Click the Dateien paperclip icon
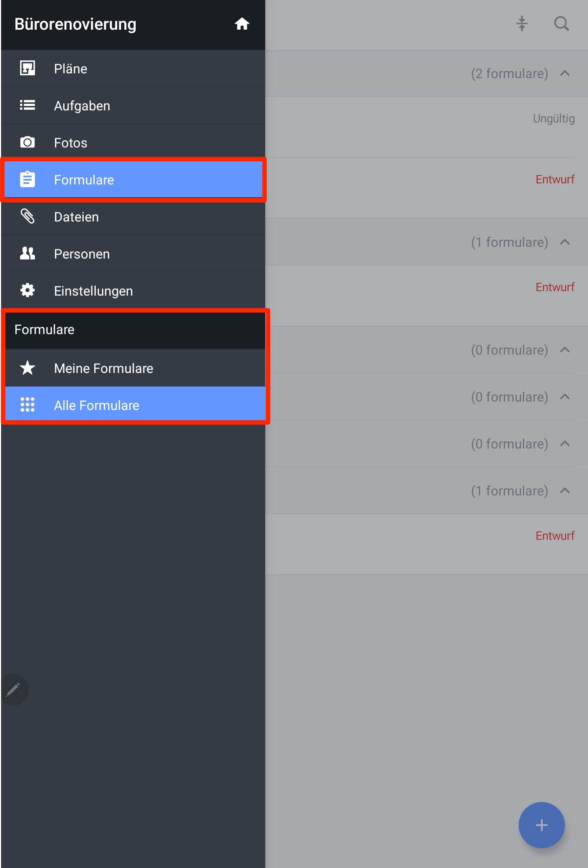588x868 pixels. [27, 216]
